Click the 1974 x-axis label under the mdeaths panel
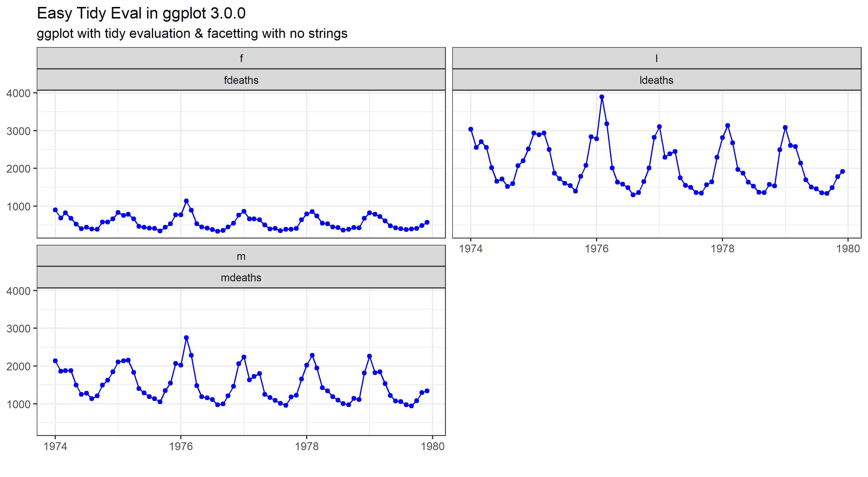Image resolution: width=868 pixels, height=477 pixels. pos(55,446)
